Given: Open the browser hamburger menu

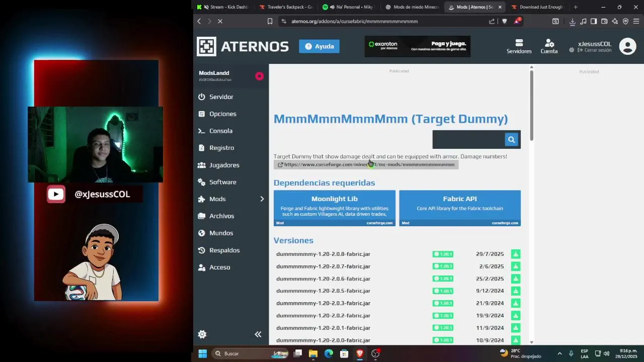Looking at the screenshot, I should [636, 21].
